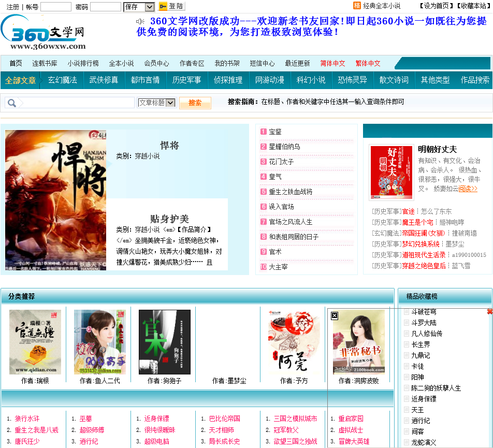Open the 校花的贴身高手 cover
The image size is (493, 448).
pos(100,342)
